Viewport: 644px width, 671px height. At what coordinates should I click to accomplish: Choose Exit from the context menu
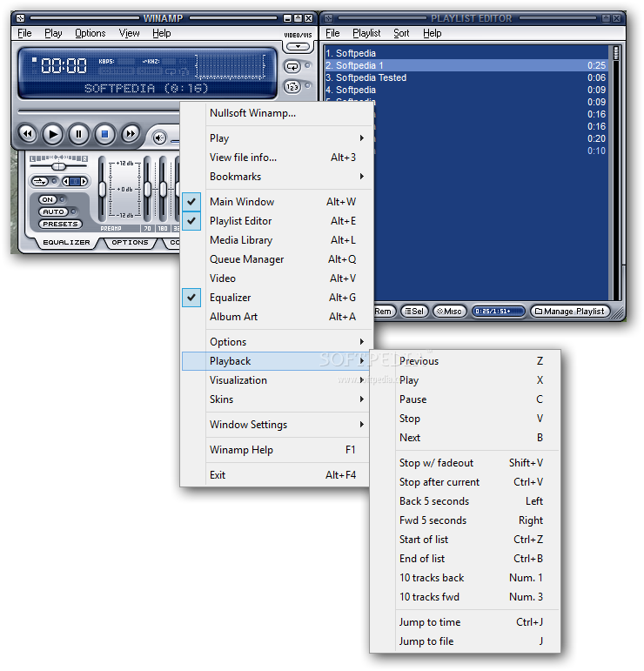[x=276, y=475]
